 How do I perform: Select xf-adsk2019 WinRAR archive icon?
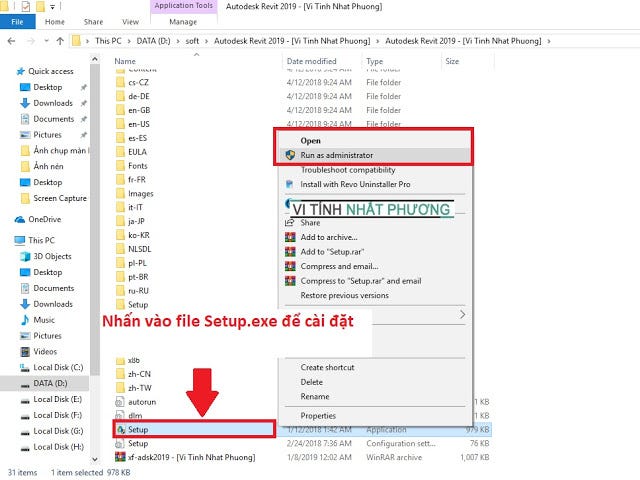click(x=120, y=457)
